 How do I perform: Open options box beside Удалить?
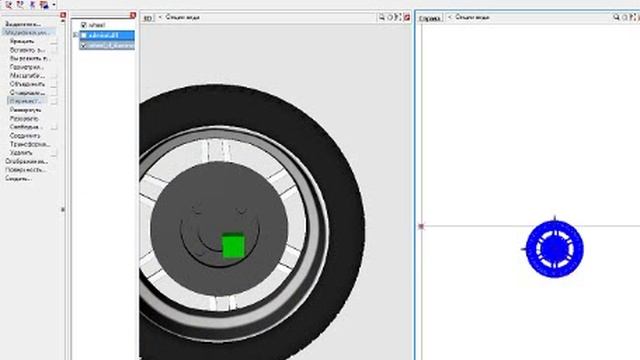[54, 153]
